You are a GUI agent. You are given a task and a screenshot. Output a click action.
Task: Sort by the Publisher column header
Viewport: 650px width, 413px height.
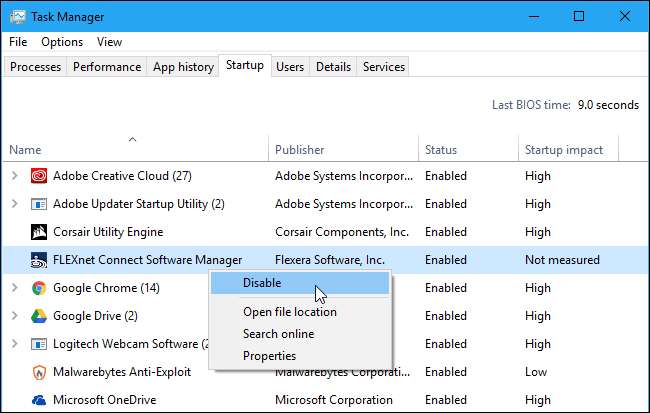tap(300, 150)
